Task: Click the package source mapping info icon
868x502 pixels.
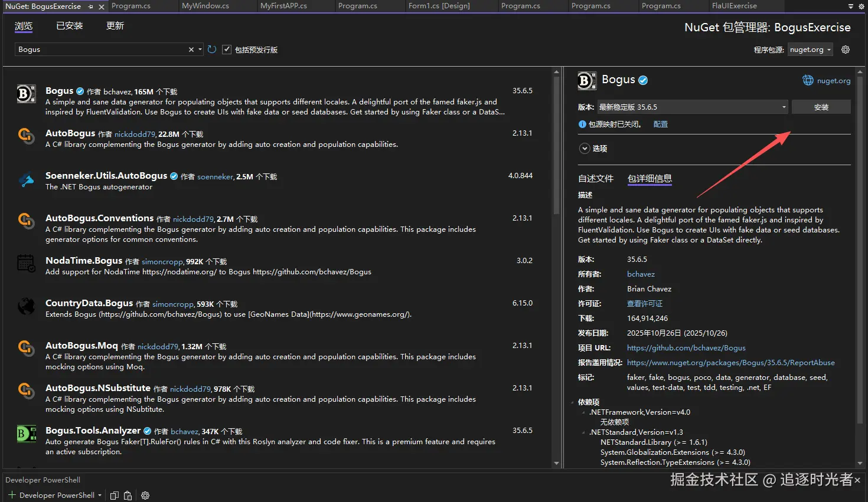Action: [582, 124]
